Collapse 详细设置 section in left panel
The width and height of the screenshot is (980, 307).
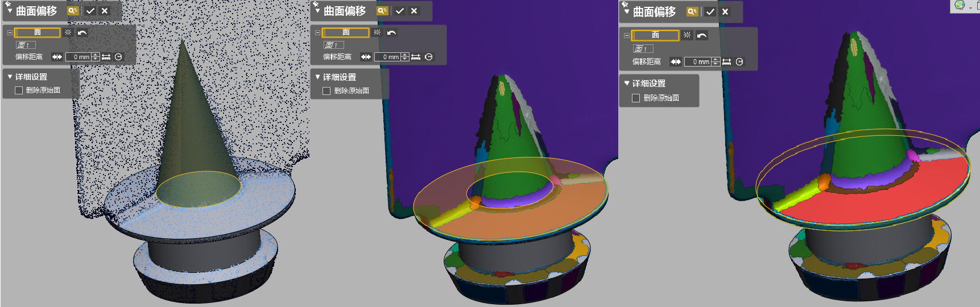click(x=10, y=76)
